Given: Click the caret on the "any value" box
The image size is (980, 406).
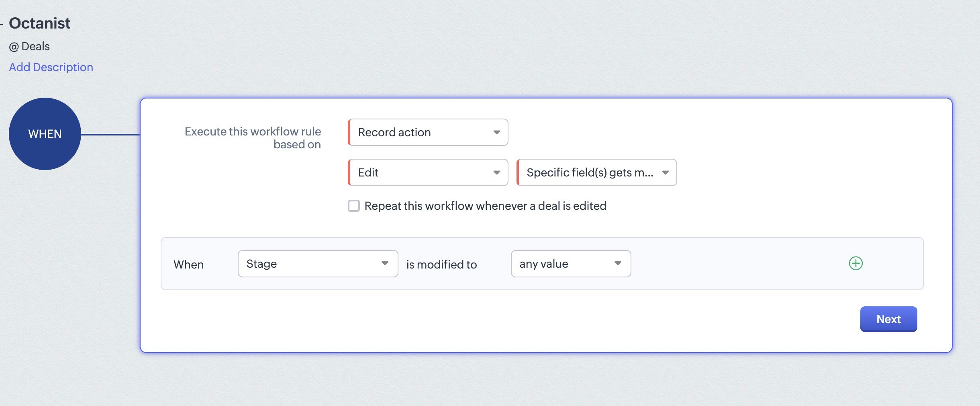Looking at the screenshot, I should [618, 263].
